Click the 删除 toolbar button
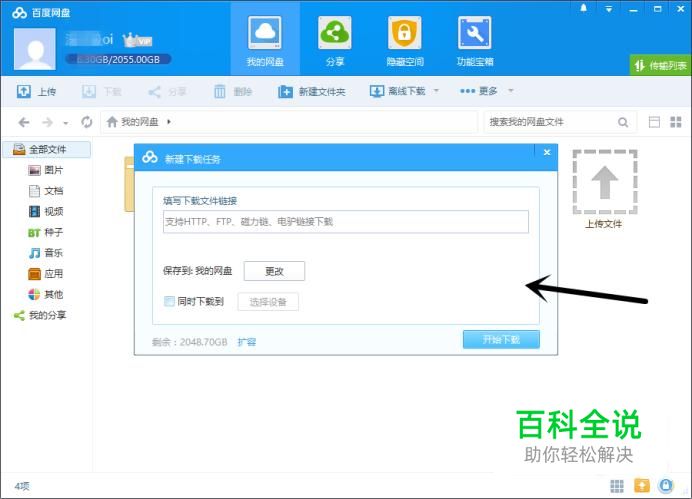 pyautogui.click(x=233, y=91)
